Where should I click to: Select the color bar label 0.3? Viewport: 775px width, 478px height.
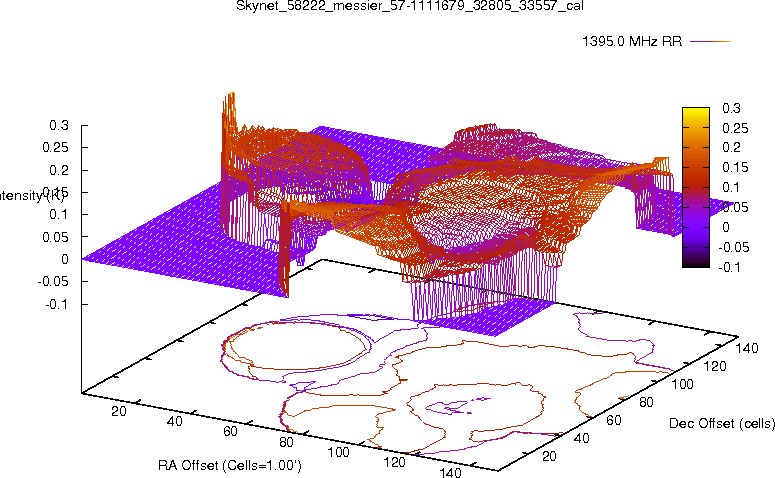(732, 108)
